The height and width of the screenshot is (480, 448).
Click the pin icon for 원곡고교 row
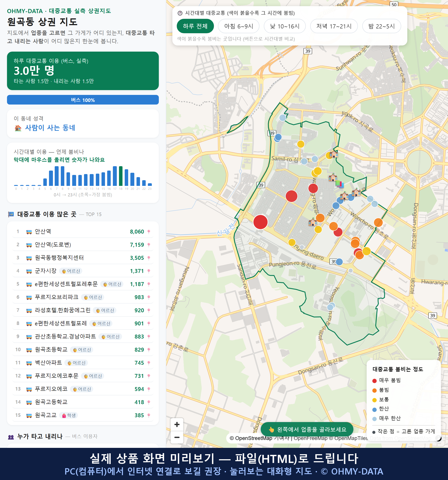click(149, 415)
